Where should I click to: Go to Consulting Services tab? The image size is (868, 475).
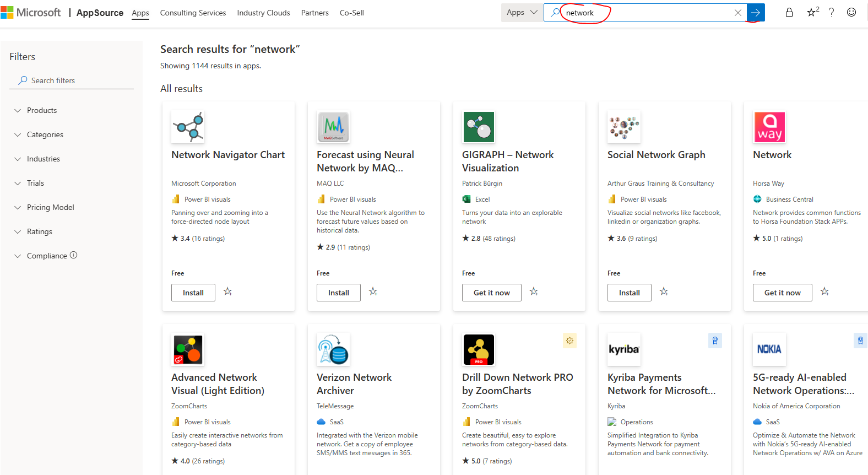coord(193,13)
